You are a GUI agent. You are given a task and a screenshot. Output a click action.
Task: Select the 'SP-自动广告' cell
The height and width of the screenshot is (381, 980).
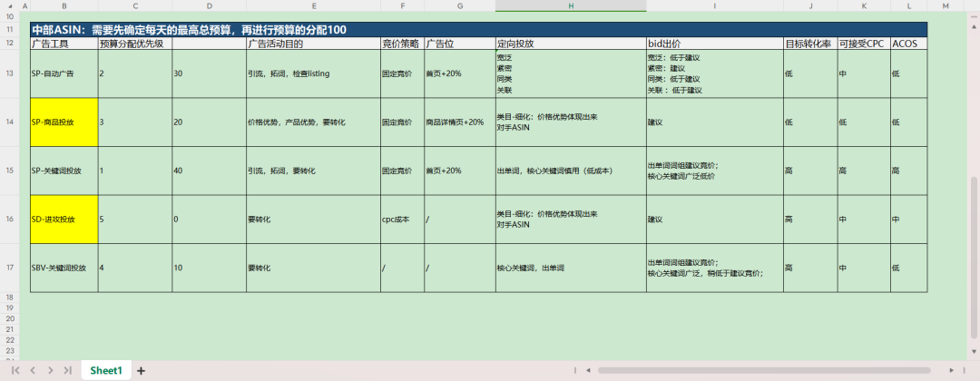pos(64,73)
